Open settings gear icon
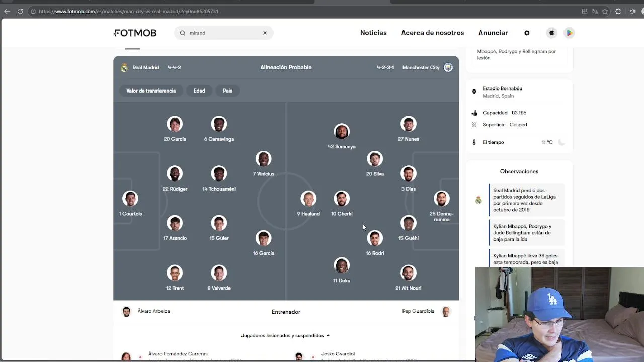The width and height of the screenshot is (644, 362). (527, 33)
